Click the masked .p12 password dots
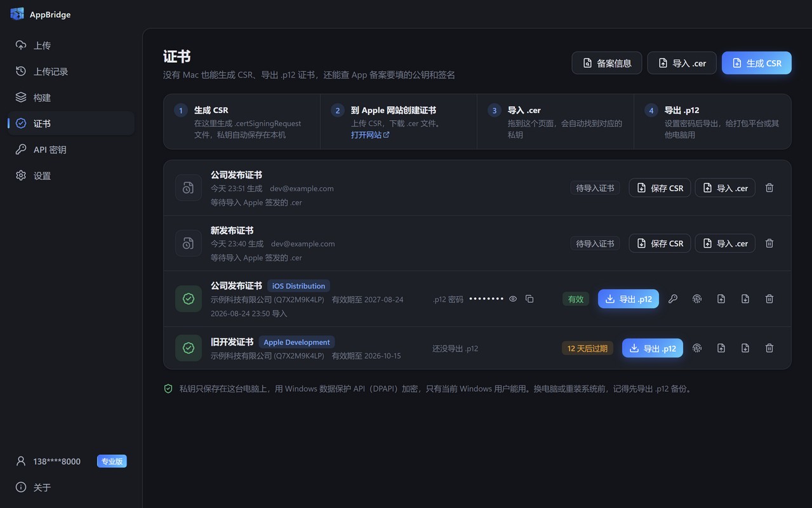The height and width of the screenshot is (508, 812). pos(486,299)
